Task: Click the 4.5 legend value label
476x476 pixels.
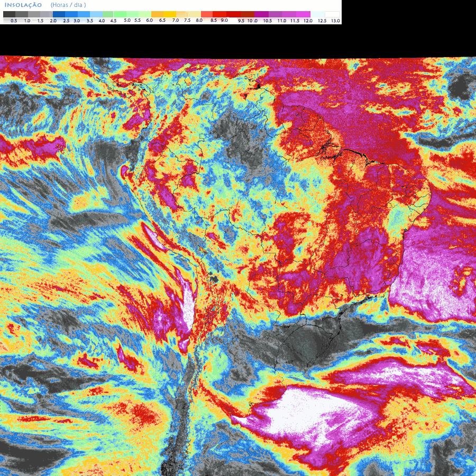Action: pyautogui.click(x=113, y=21)
